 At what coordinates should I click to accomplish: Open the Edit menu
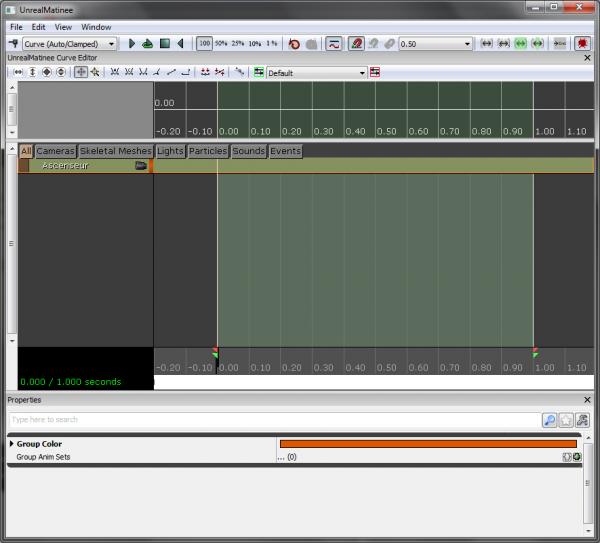pos(38,27)
